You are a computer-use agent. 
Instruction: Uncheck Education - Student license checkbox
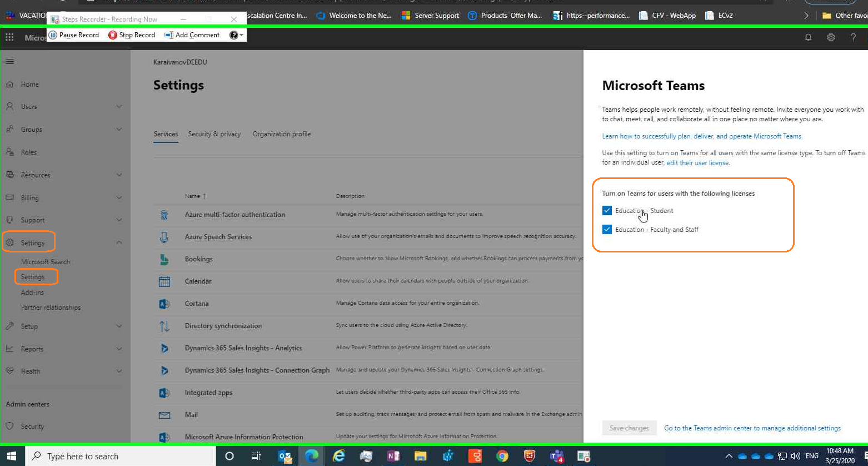tap(607, 211)
